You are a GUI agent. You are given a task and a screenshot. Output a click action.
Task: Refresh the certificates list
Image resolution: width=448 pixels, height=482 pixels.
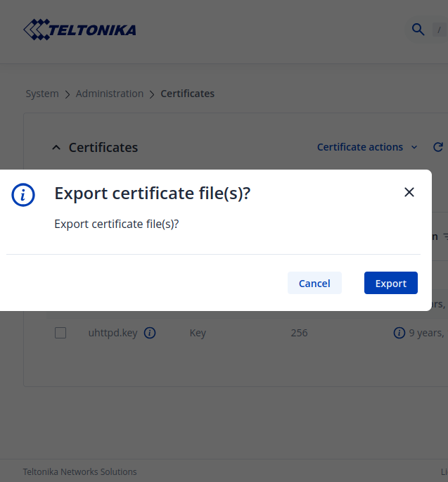point(438,147)
